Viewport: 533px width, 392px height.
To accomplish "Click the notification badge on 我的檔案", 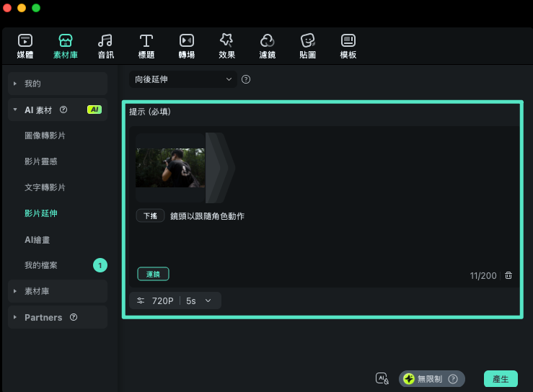I will click(100, 265).
